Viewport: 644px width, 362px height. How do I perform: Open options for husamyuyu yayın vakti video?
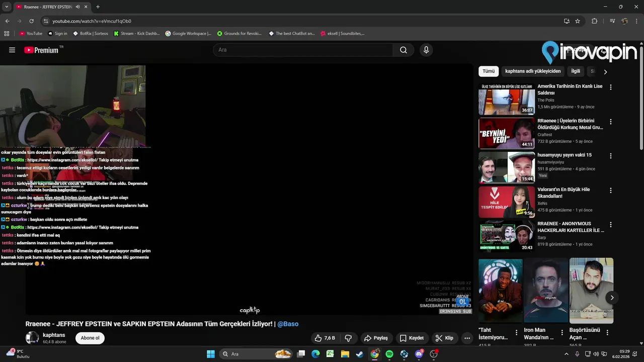tap(611, 156)
